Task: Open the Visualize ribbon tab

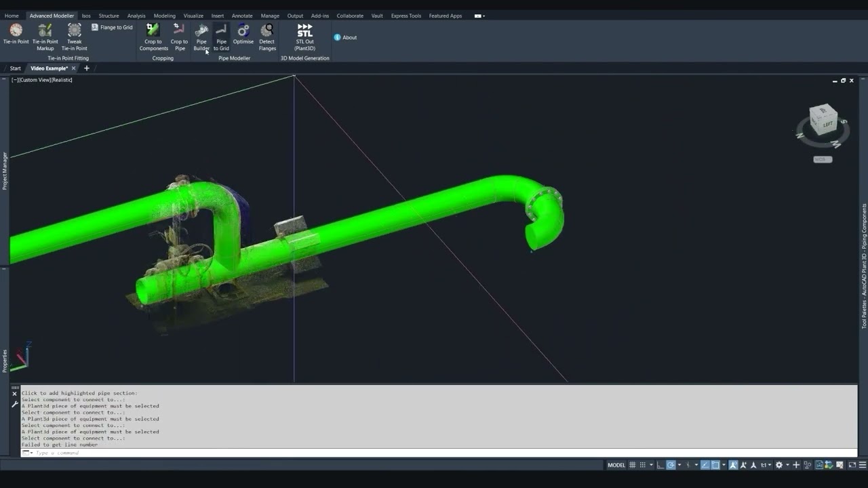Action: click(193, 16)
